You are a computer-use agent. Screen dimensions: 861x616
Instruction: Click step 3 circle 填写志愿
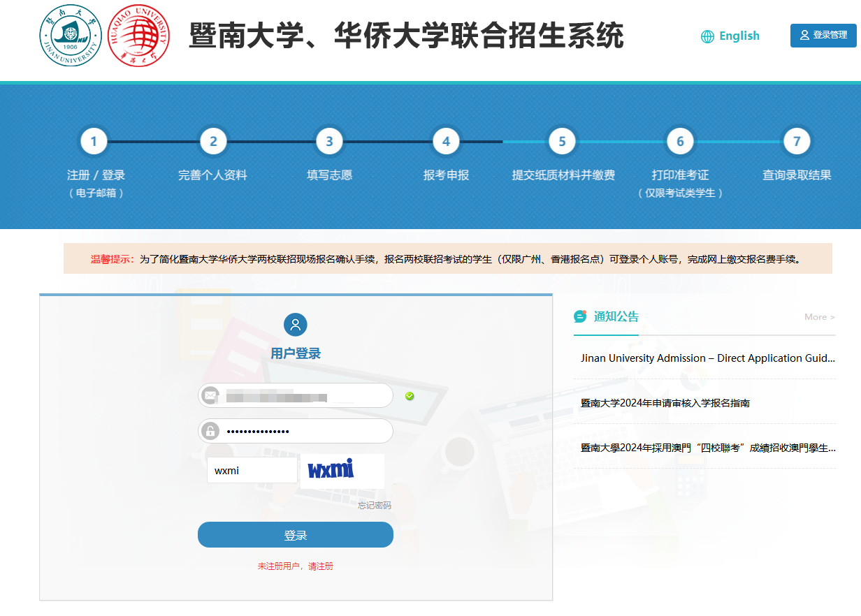pos(329,142)
